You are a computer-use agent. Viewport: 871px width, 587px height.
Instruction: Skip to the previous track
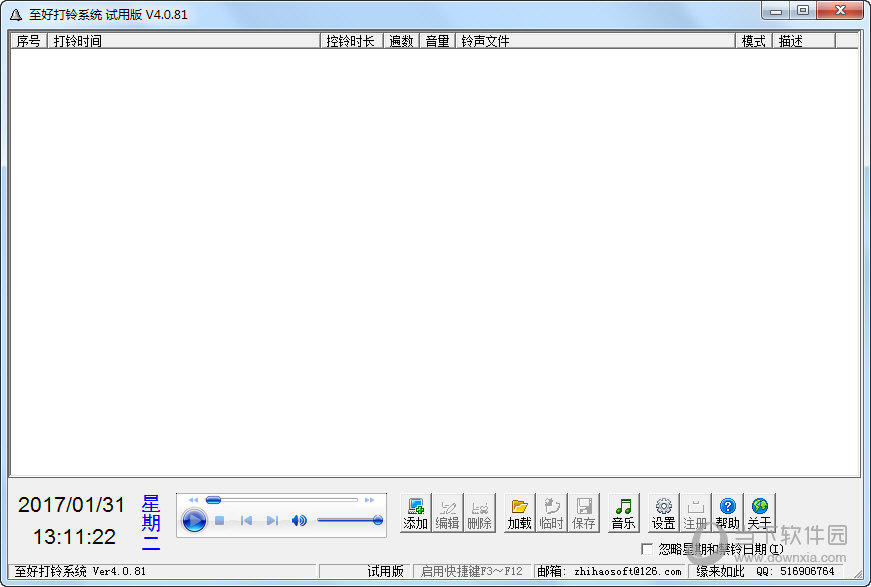246,520
